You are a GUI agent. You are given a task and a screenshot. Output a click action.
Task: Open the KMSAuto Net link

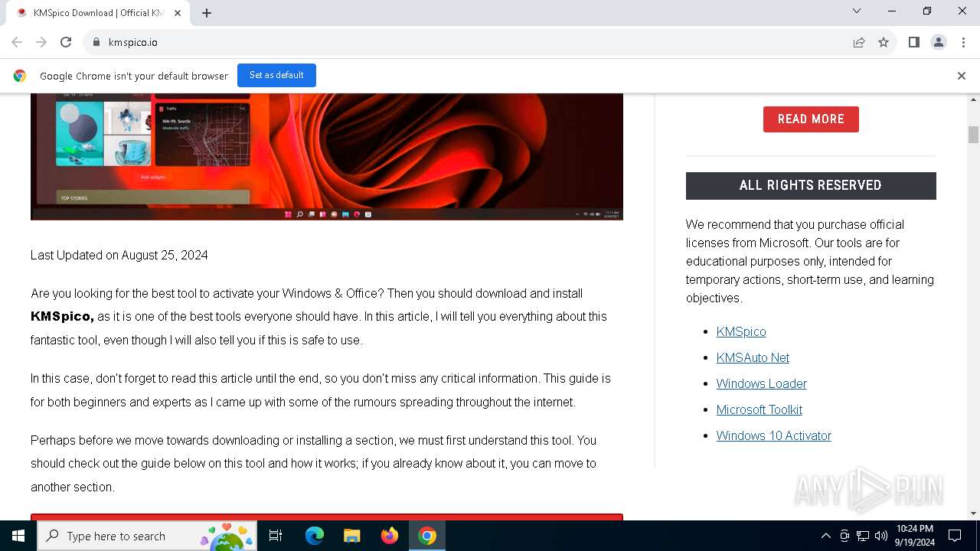click(753, 357)
